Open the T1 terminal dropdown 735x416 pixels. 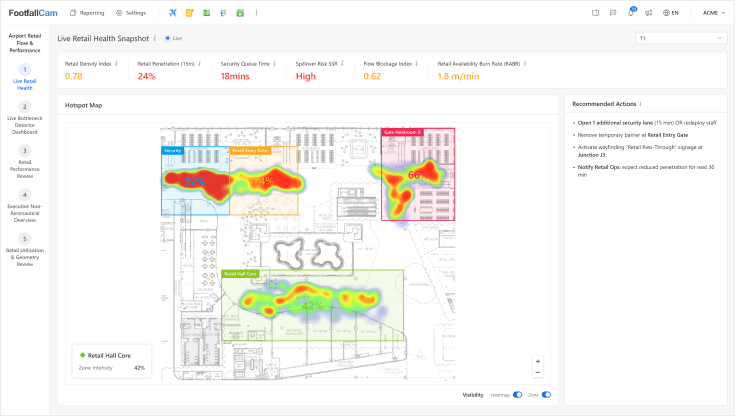coord(681,38)
